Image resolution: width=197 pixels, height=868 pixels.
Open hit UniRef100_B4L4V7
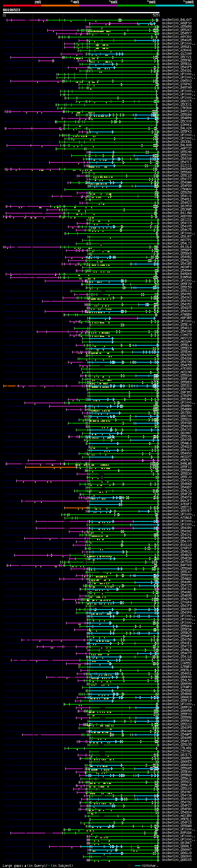[x=177, y=20]
